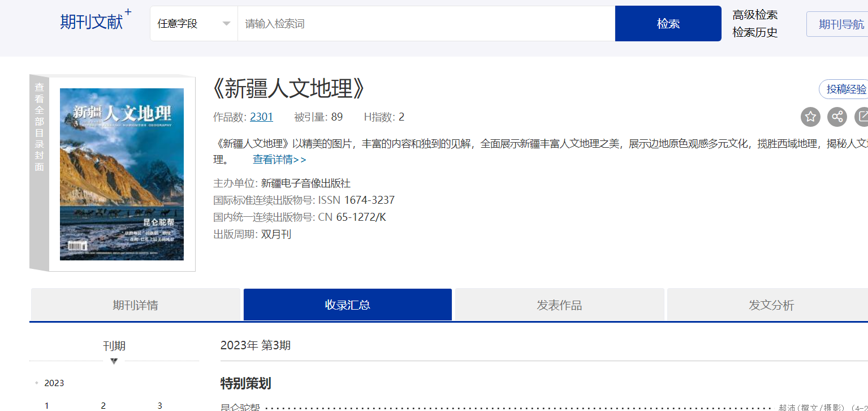Click the 2023年 第3期 heading
868x411 pixels.
tap(256, 345)
